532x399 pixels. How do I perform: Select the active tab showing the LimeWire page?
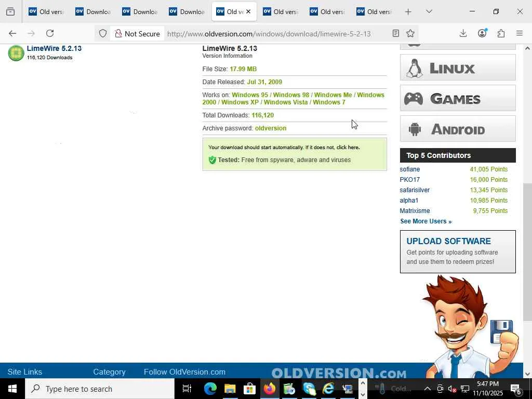tap(234, 11)
